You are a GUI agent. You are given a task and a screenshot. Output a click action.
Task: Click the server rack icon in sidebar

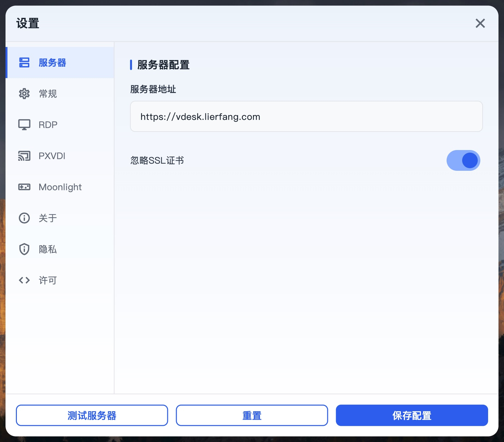[24, 63]
